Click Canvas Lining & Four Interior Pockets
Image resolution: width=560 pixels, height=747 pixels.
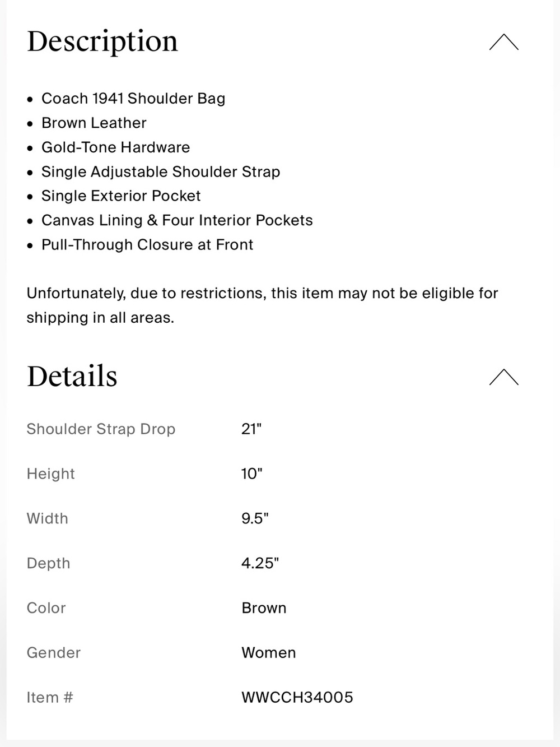177,220
